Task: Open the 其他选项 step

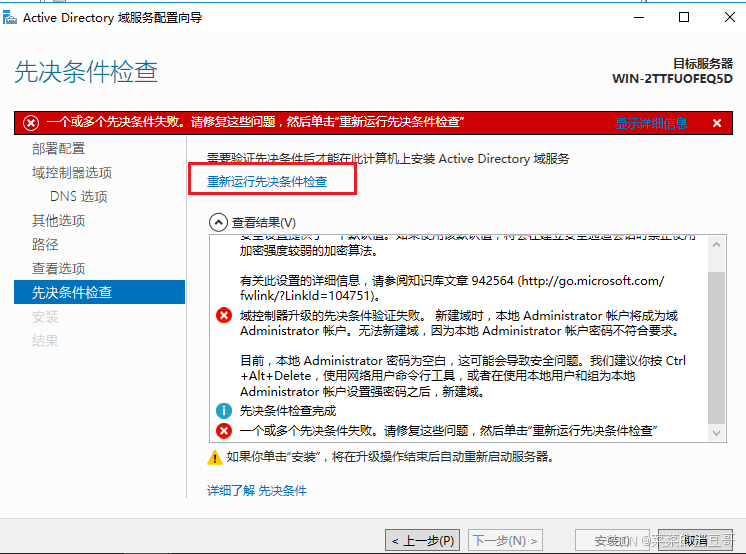Action: click(x=59, y=220)
